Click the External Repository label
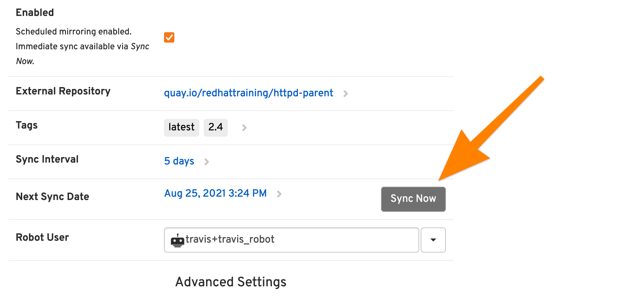644x300 pixels. 63,91
